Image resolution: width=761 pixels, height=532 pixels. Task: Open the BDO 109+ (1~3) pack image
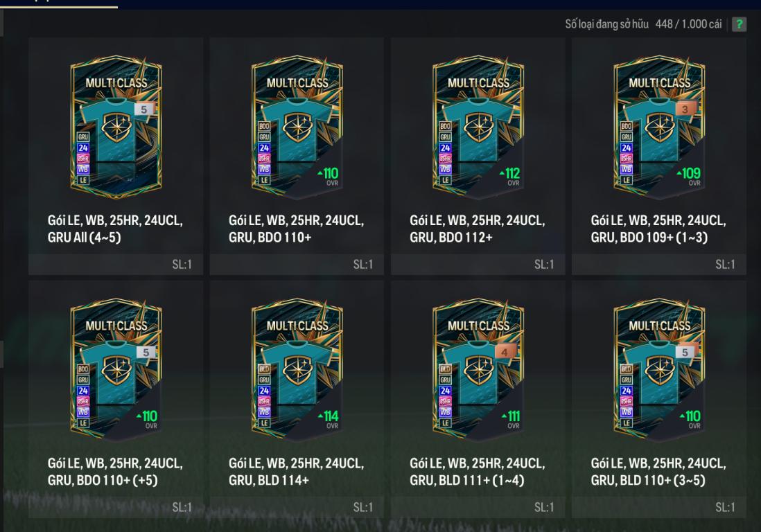(659, 127)
